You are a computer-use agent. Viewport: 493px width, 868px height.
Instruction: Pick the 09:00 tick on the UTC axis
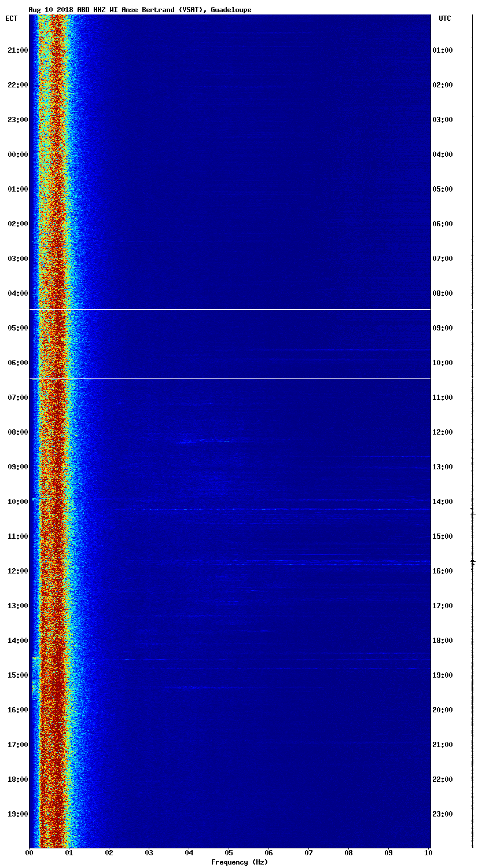(x=442, y=328)
